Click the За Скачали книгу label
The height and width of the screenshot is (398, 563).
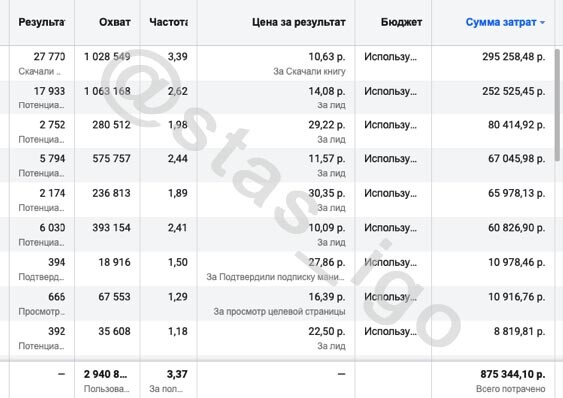tap(309, 71)
